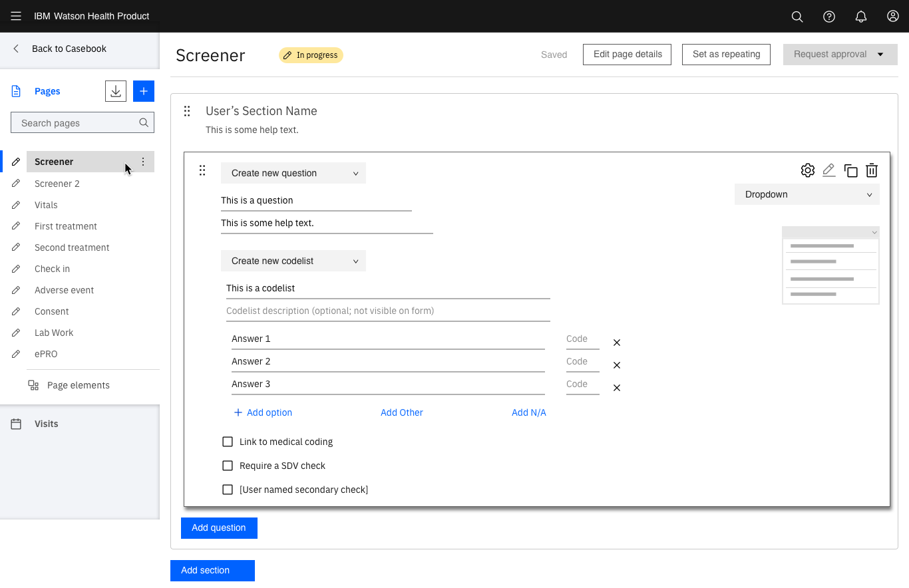Click the Add section button
This screenshot has height=588, width=909.
pyautogui.click(x=212, y=570)
